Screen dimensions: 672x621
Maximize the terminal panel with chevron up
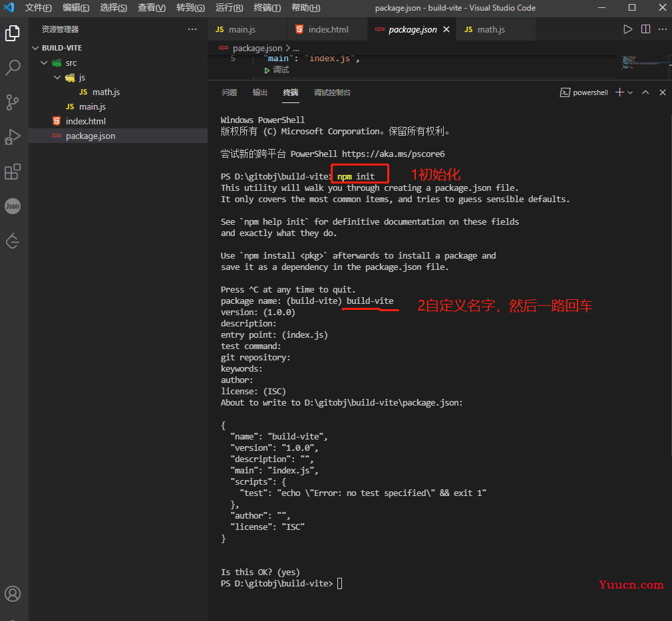point(645,92)
